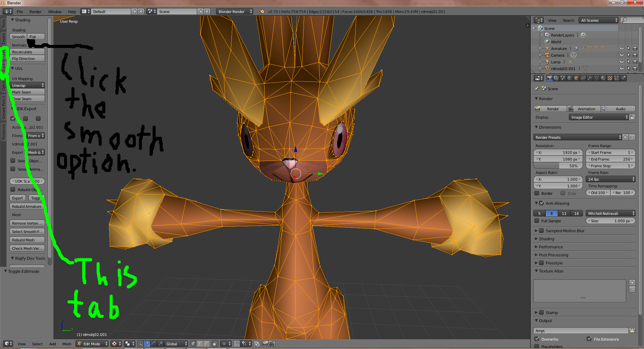Toggle visibility eye for Armature
This screenshot has width=644, height=349.
(x=622, y=48)
